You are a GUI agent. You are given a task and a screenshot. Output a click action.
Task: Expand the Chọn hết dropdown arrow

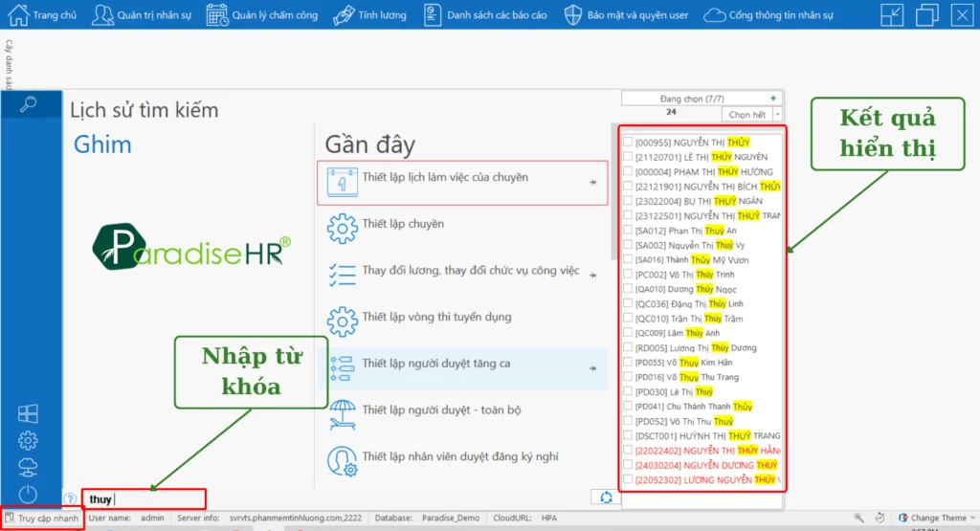pyautogui.click(x=777, y=114)
